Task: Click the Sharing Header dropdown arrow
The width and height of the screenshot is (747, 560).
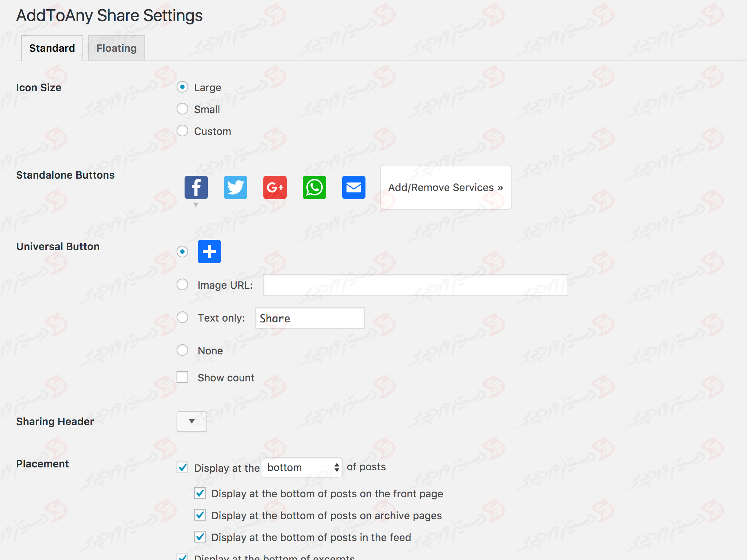Action: [192, 422]
